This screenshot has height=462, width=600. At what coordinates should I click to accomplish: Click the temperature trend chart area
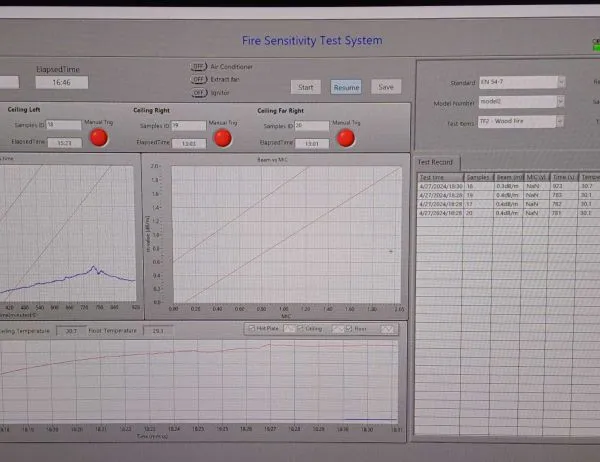click(x=199, y=382)
